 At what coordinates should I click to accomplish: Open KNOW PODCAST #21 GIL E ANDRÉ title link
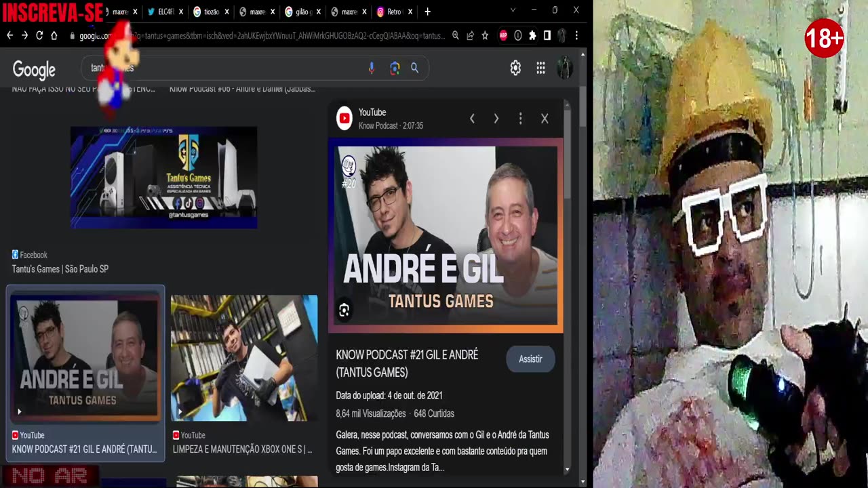coord(407,363)
